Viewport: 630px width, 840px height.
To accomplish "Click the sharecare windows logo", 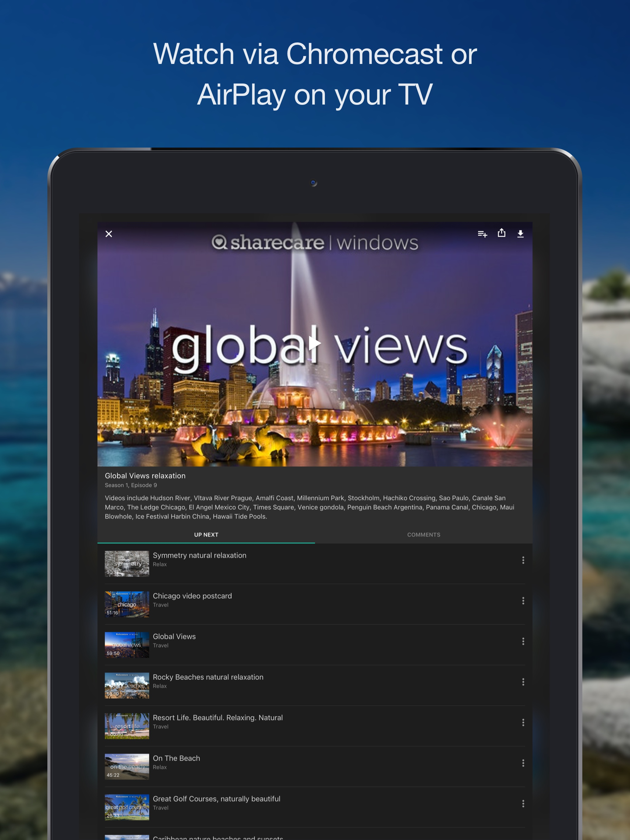I will (x=315, y=242).
